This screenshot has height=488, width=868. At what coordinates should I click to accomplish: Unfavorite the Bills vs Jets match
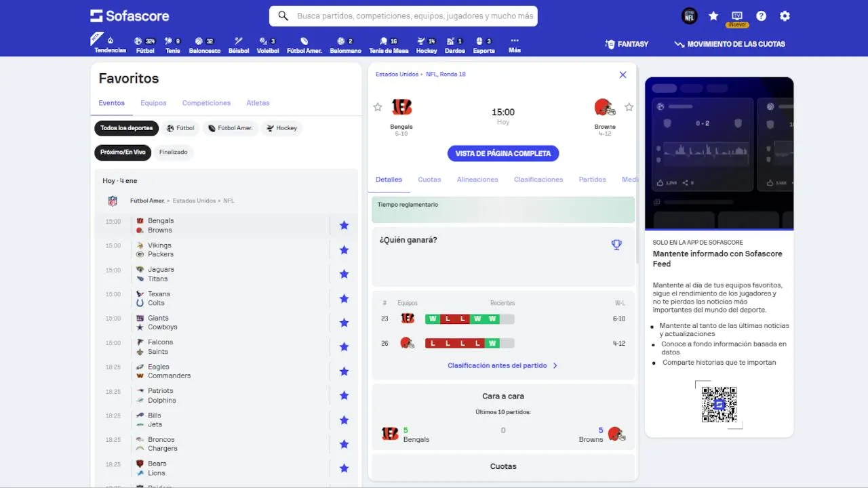[x=344, y=420]
